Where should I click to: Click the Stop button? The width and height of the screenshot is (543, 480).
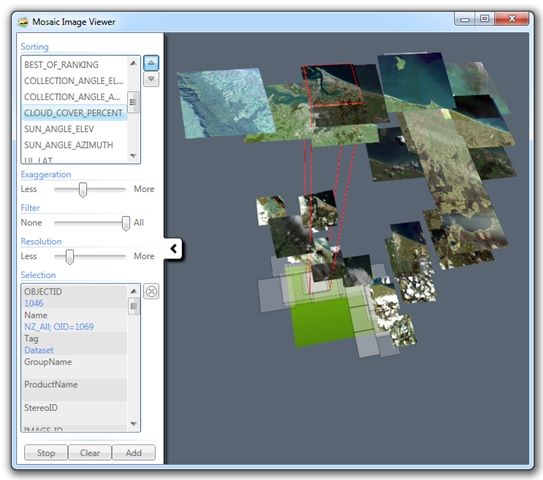tap(46, 453)
